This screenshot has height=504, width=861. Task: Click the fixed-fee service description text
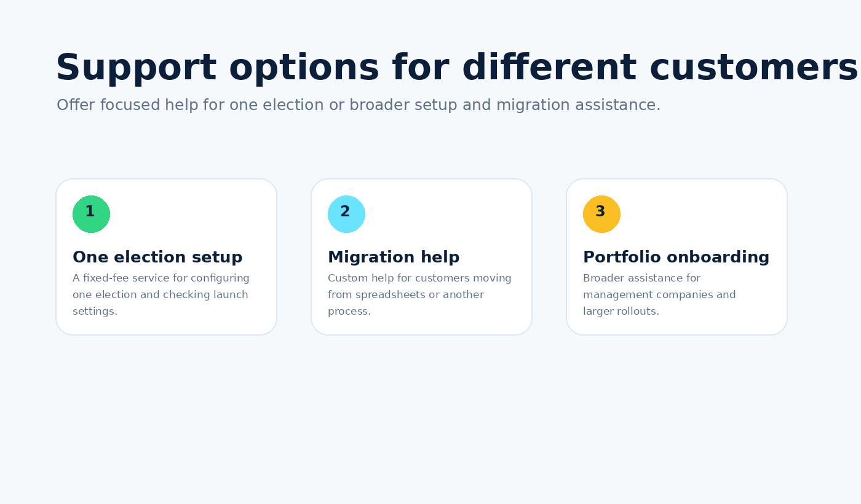click(x=161, y=295)
